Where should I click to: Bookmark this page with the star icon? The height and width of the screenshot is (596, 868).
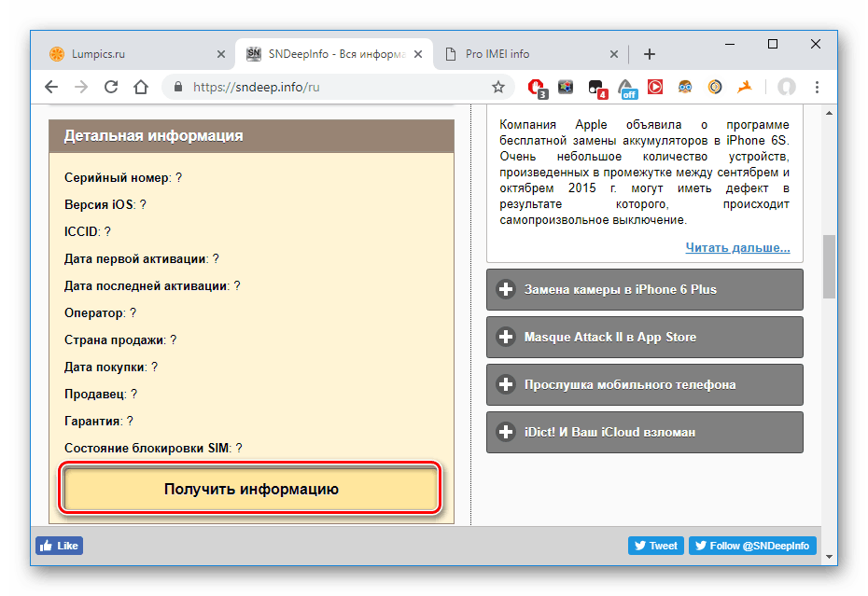click(x=498, y=87)
